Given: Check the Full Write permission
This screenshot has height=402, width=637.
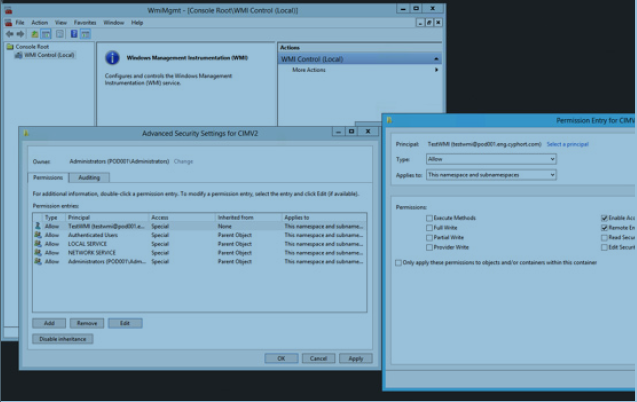Looking at the screenshot, I should tap(429, 228).
